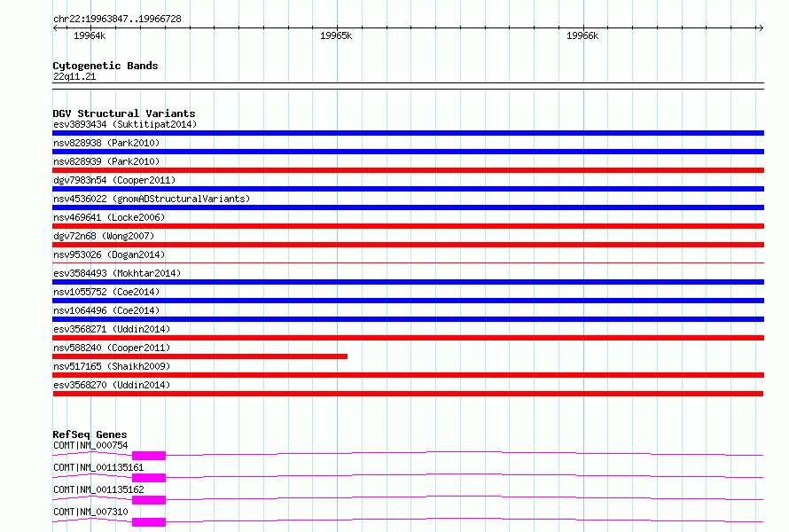The image size is (789, 532).
Task: Open nsv588240 (Cooper2011) label
Action: [112, 348]
